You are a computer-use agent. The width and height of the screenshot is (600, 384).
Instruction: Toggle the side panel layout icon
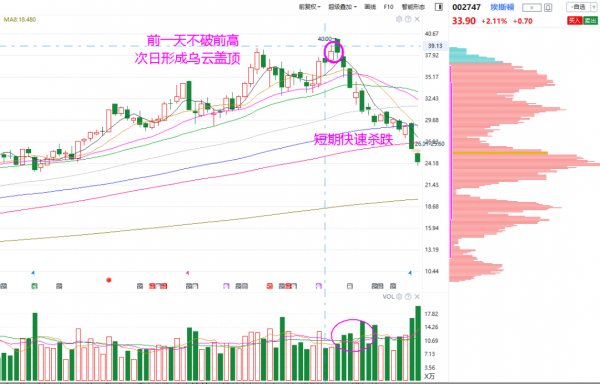click(x=439, y=7)
